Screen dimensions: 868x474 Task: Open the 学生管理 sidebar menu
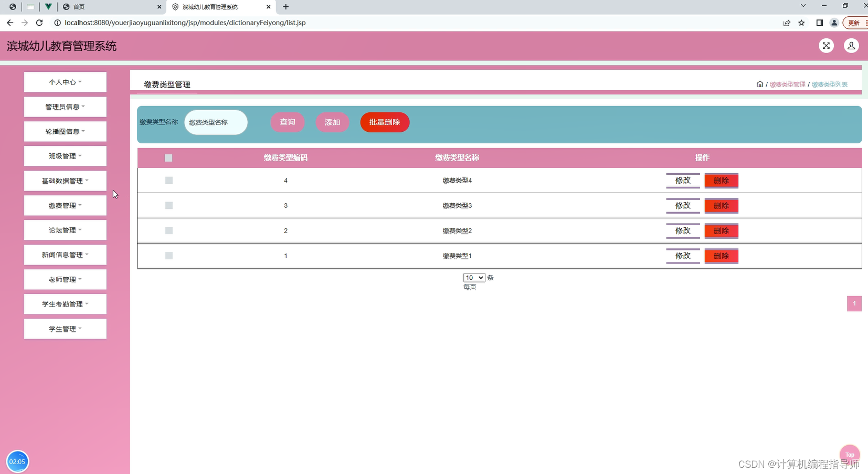point(65,329)
